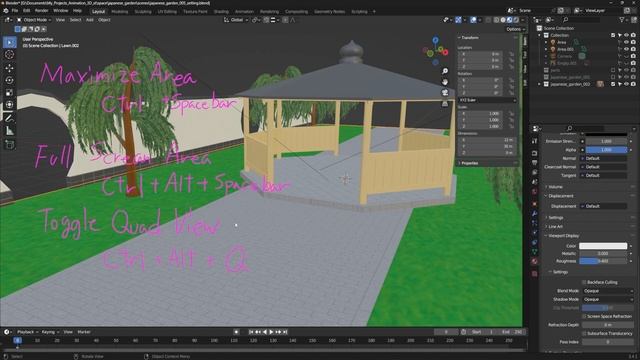Click the Blender logo menu icon
640x360 pixels.
click(x=6, y=11)
